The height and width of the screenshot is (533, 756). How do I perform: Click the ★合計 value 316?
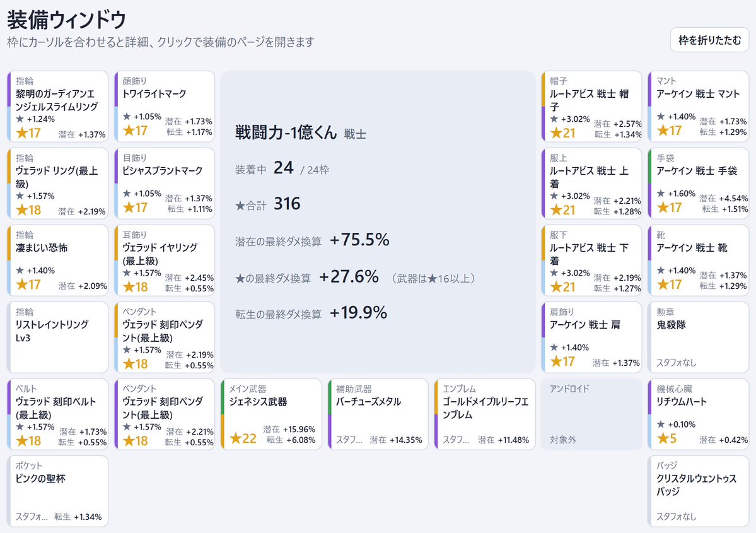tap(287, 204)
